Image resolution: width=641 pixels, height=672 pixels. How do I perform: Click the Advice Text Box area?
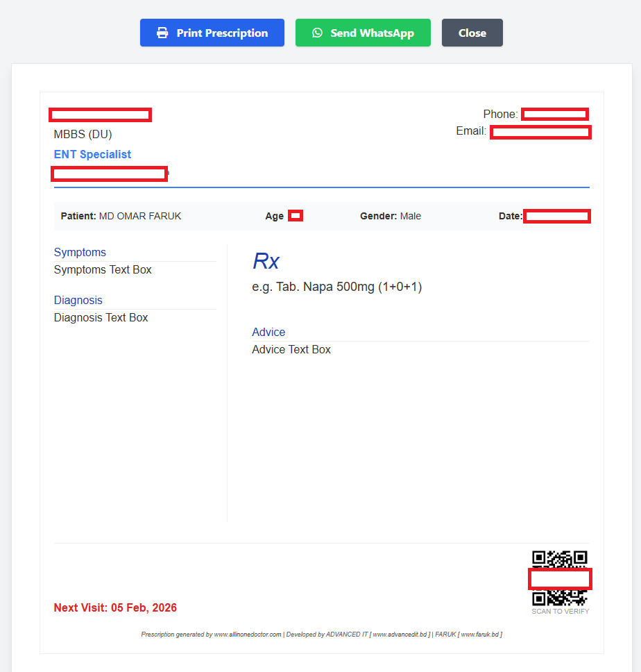pyautogui.click(x=291, y=349)
